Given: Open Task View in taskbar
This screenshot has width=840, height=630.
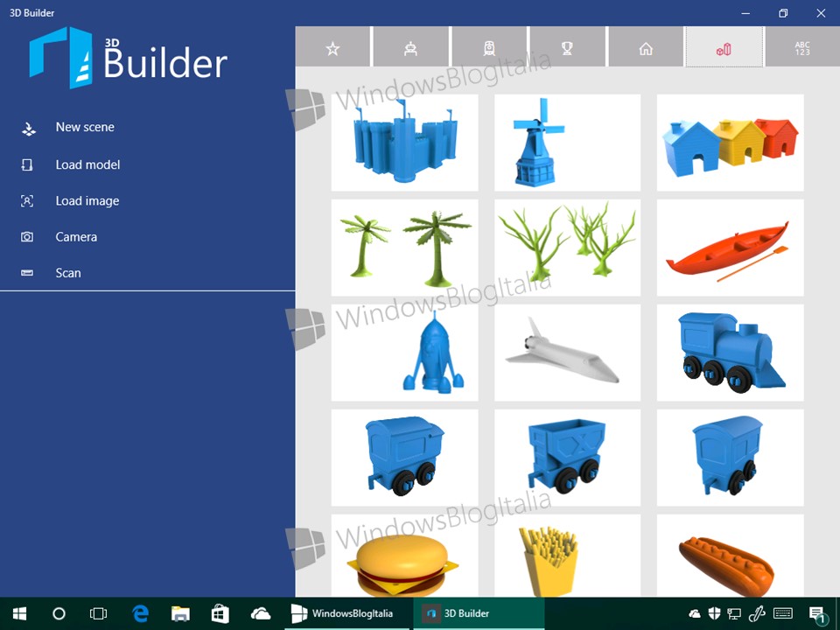Looking at the screenshot, I should pos(99,613).
